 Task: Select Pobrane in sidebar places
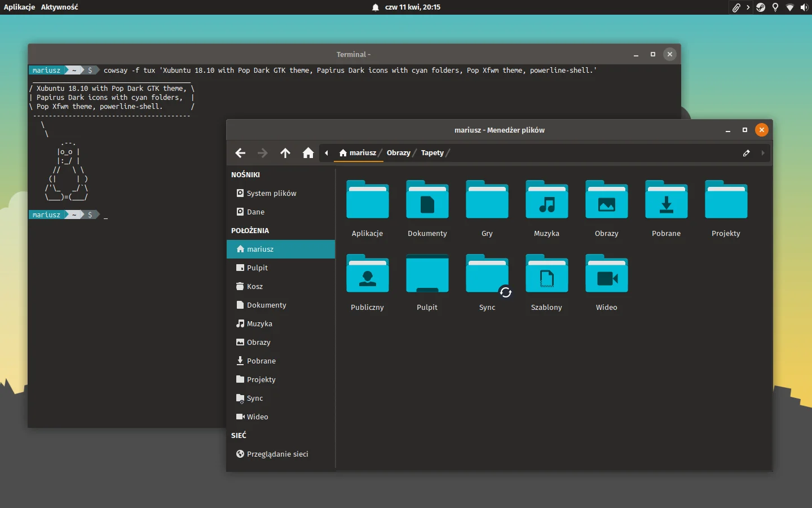click(281, 361)
